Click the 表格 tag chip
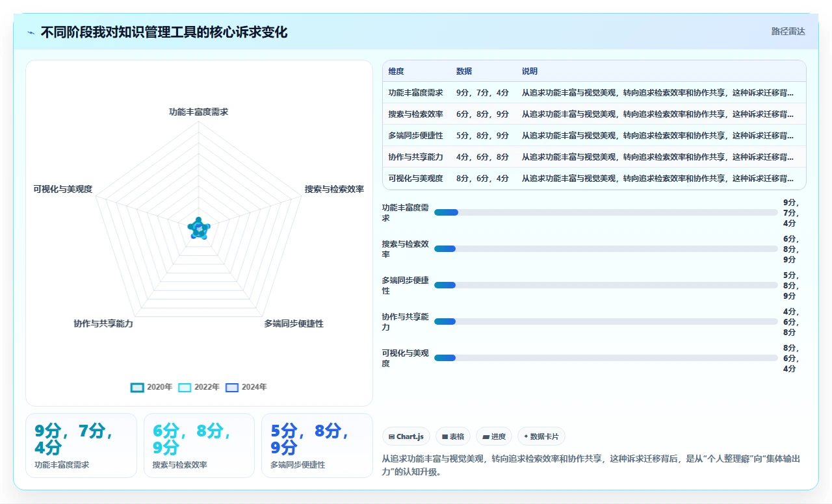This screenshot has height=504, width=832. click(453, 436)
